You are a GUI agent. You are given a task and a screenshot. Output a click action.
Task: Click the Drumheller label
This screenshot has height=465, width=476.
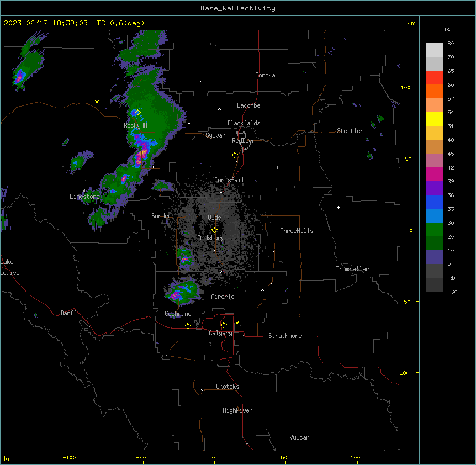[352, 269]
